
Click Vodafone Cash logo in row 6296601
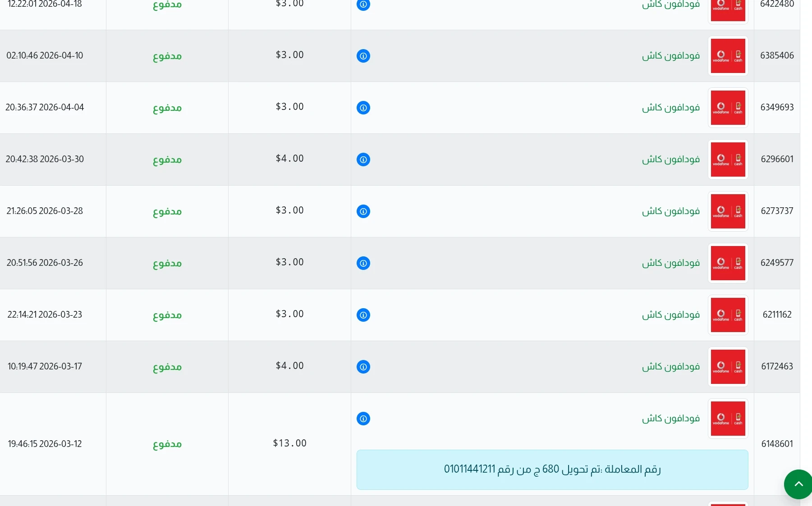[728, 160]
